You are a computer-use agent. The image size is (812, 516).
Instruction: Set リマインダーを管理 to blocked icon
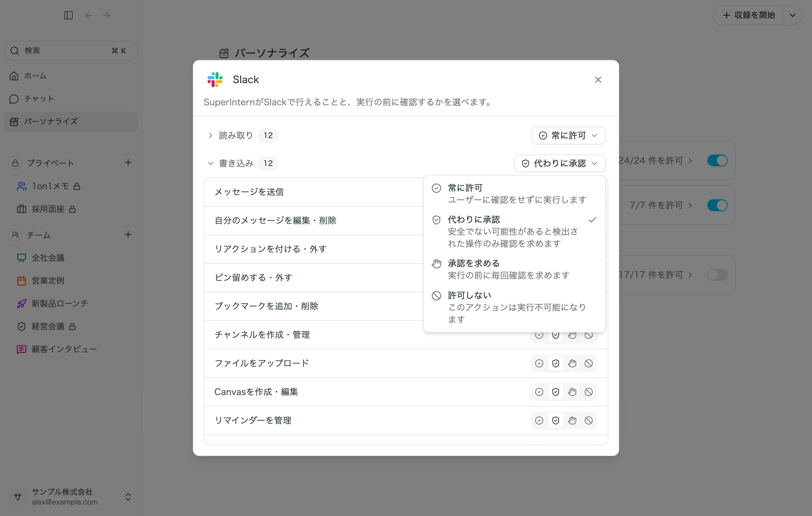coord(588,420)
